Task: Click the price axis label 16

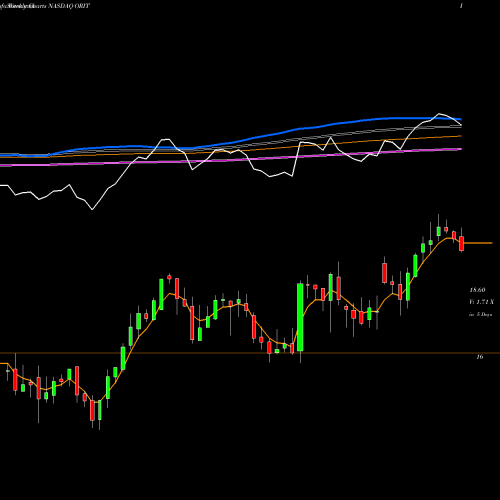Action: pos(479,357)
